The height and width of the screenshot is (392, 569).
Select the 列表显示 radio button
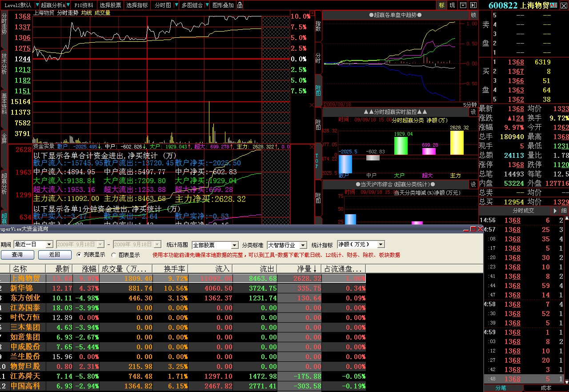coord(79,255)
